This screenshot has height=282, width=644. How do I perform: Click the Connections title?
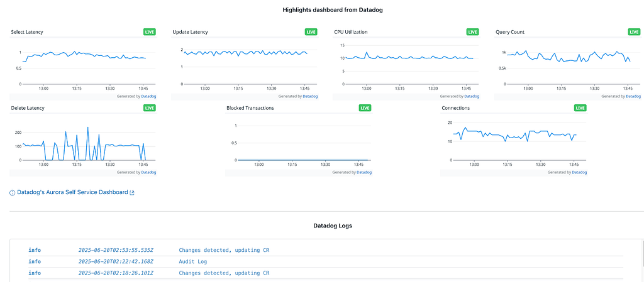tap(456, 108)
